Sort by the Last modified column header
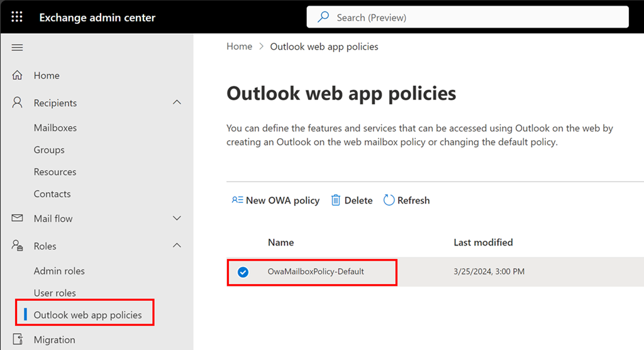 [483, 243]
